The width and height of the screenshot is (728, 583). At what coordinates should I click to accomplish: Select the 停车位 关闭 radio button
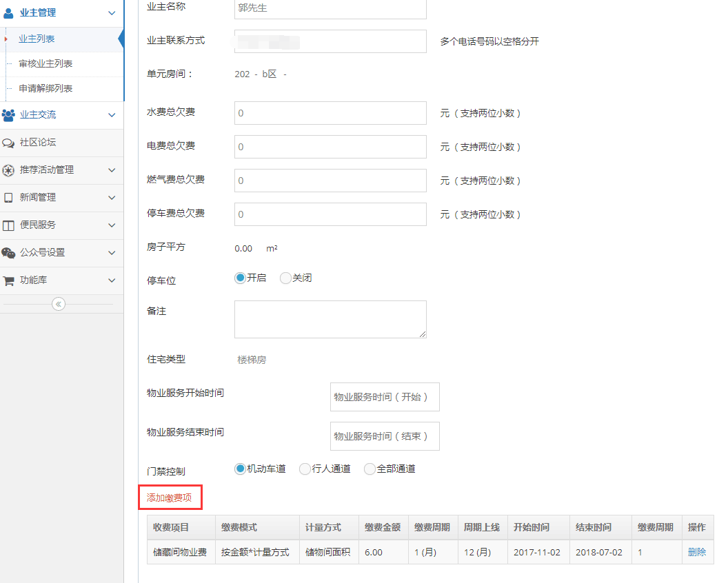click(x=285, y=278)
